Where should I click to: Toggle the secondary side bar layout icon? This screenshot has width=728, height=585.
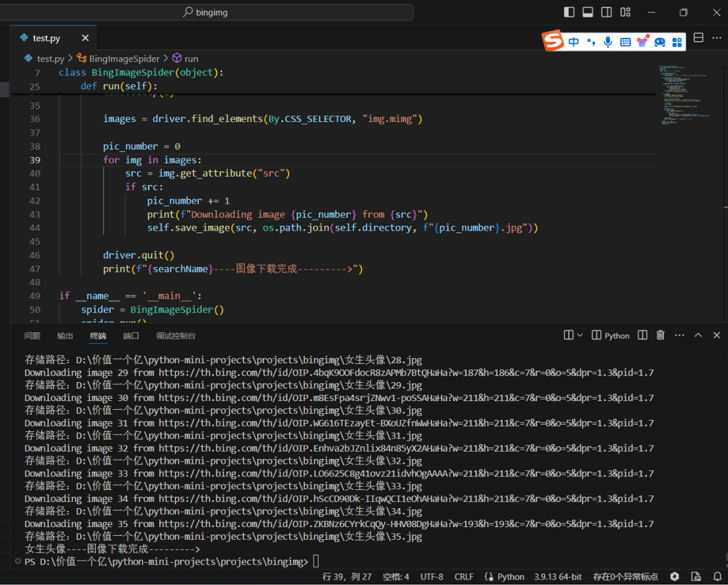(x=607, y=12)
